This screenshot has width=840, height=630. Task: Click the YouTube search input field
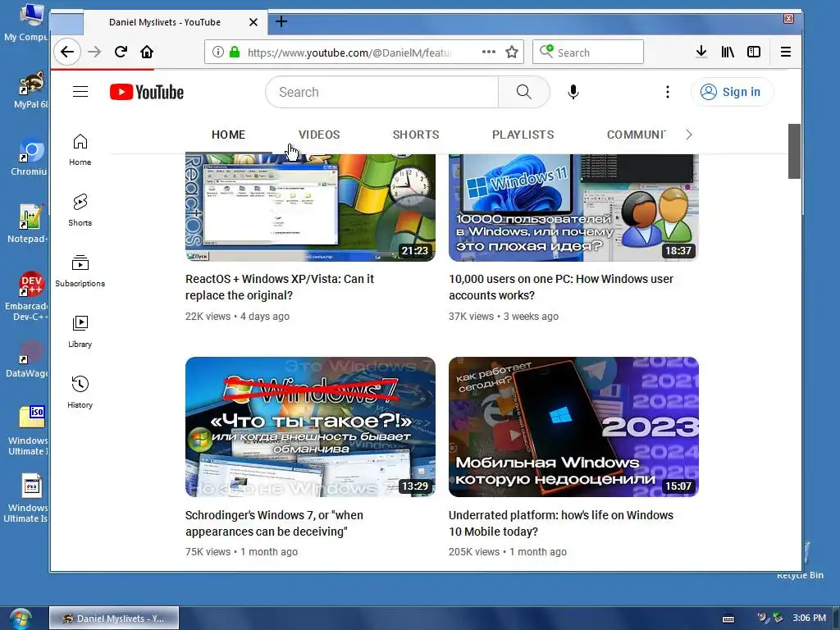382,92
